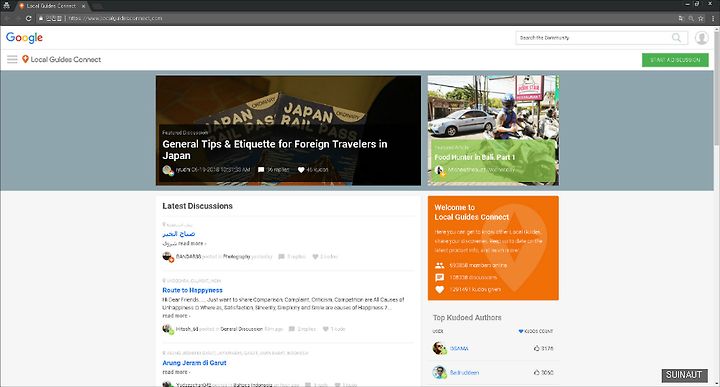
Task: Click the replies icon on Route to Happyness post
Action: [292, 329]
